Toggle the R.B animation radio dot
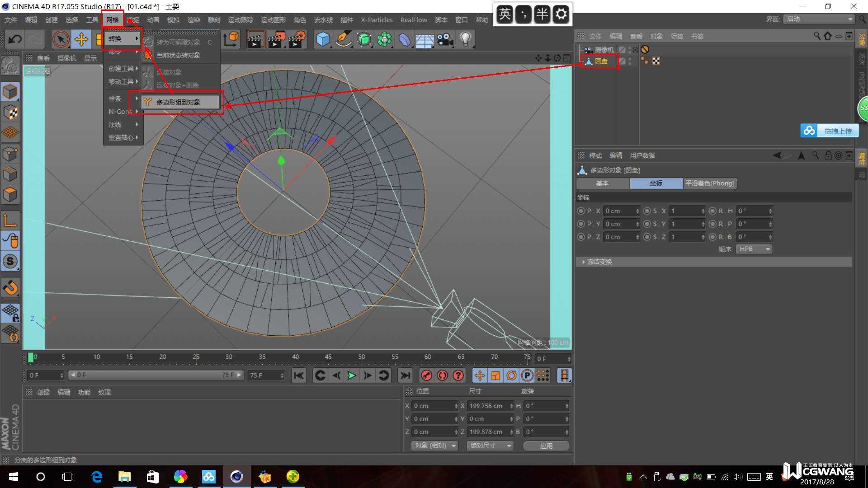The height and width of the screenshot is (488, 868). (713, 237)
